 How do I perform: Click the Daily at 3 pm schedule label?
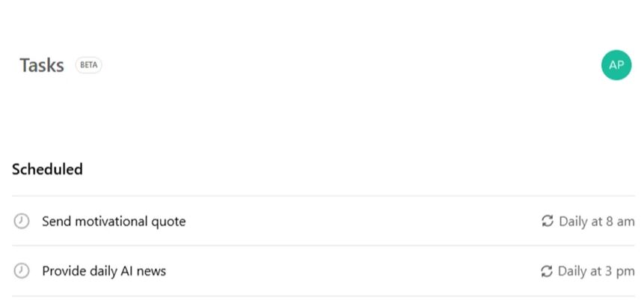coord(596,271)
